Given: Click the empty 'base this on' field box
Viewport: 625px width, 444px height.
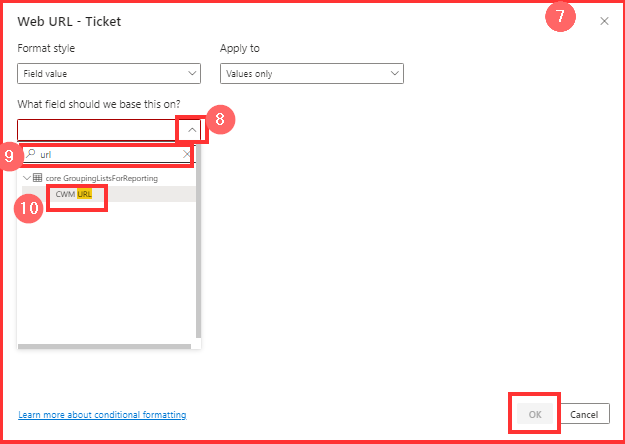Looking at the screenshot, I should click(x=97, y=129).
